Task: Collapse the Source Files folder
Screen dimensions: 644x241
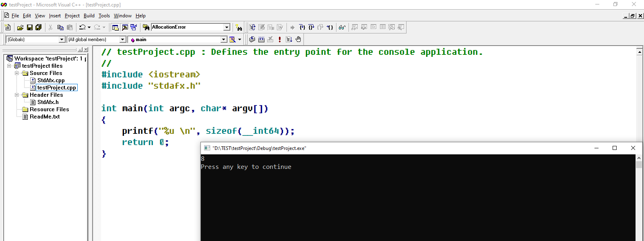Action: pos(17,73)
